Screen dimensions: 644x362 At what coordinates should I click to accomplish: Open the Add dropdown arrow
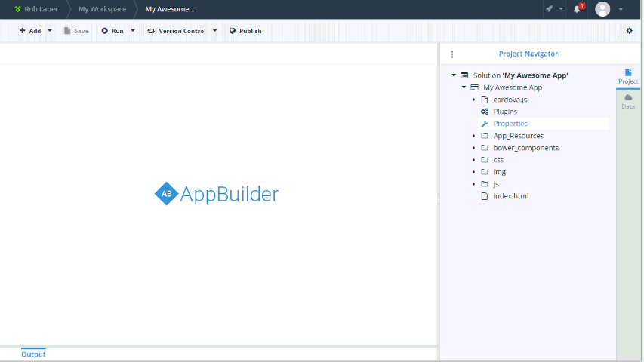point(50,31)
